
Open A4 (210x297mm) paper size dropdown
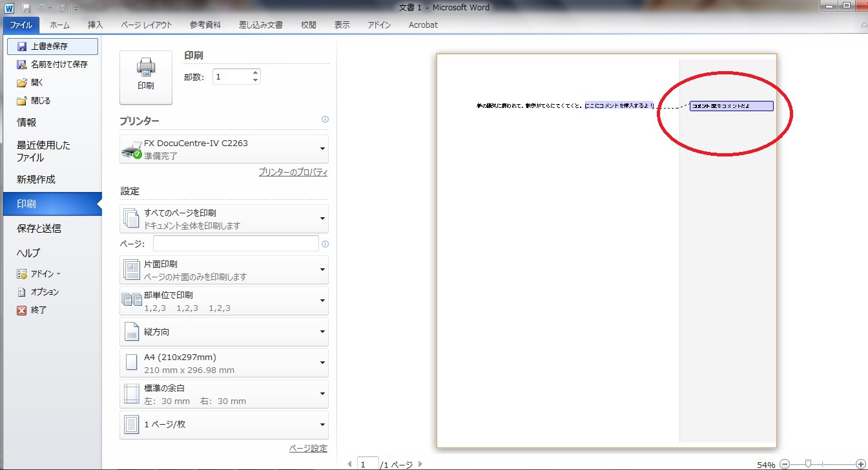(x=224, y=363)
